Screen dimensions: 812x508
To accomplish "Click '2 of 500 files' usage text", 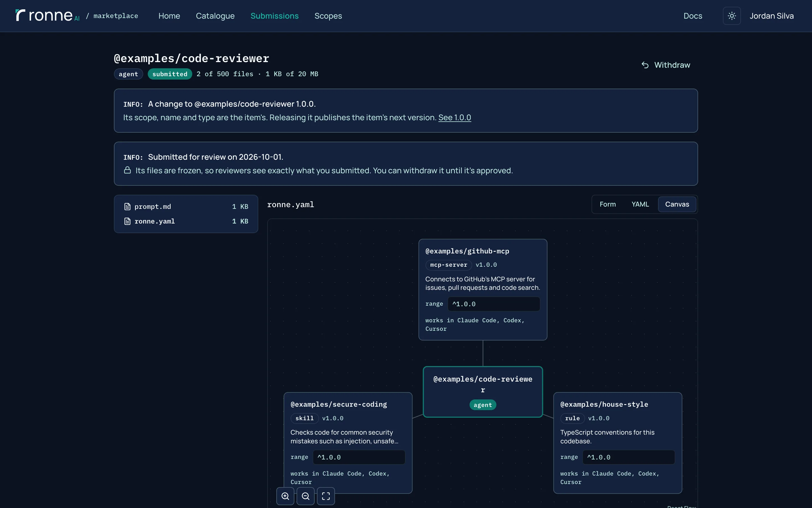I will tap(225, 74).
